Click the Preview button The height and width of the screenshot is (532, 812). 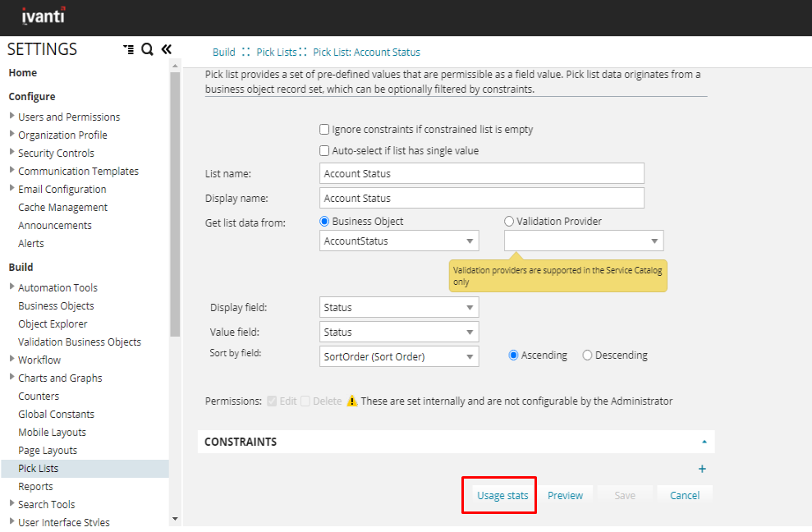pyautogui.click(x=565, y=495)
